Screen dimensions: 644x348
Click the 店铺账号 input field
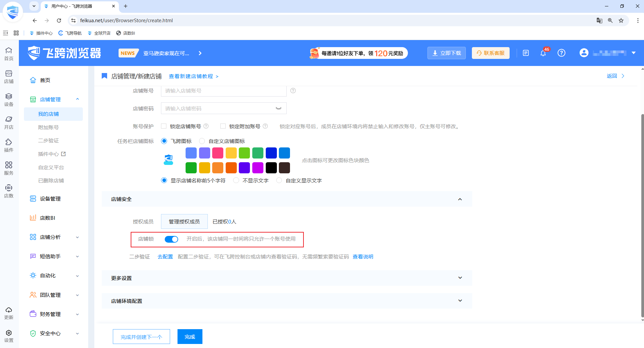coord(224,91)
